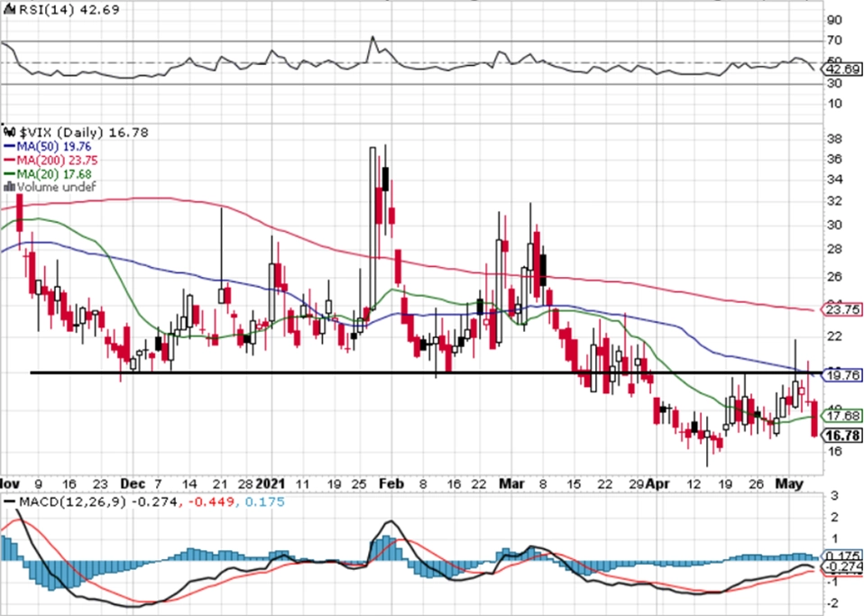This screenshot has height=616, width=864.
Task: Click the volume bars icon in legend
Action: click(9, 187)
